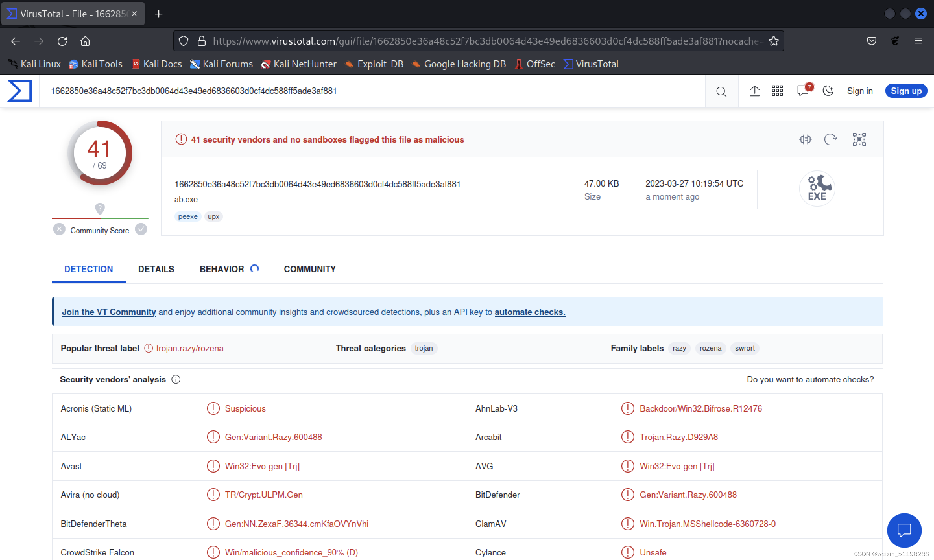The width and height of the screenshot is (934, 560).
Task: Open Kali Linux bookmark
Action: pos(34,64)
